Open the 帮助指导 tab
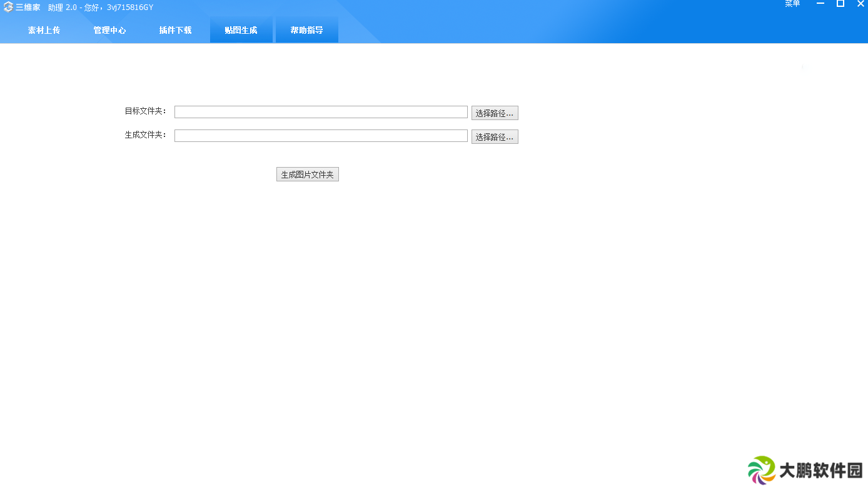The height and width of the screenshot is (486, 868). [x=306, y=30]
